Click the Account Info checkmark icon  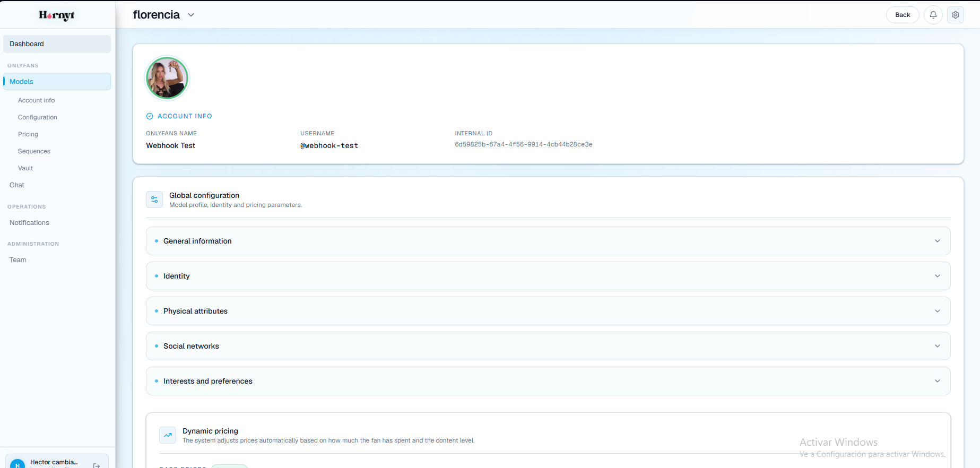150,116
